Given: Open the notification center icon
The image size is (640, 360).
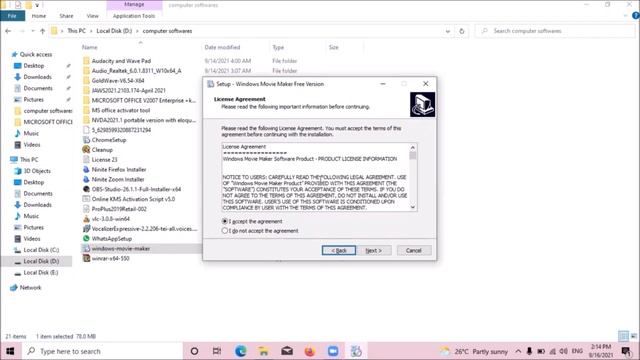Looking at the screenshot, I should point(627,351).
